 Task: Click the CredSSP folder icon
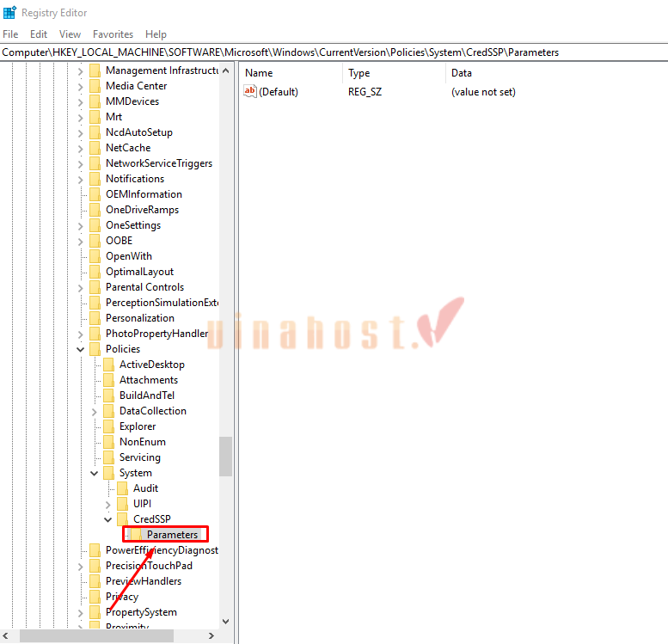click(122, 519)
